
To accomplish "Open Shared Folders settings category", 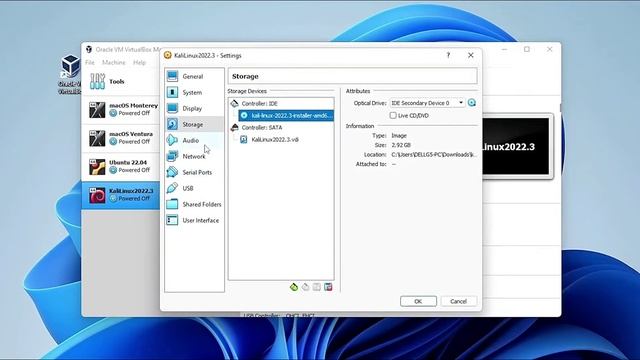I will click(194, 204).
